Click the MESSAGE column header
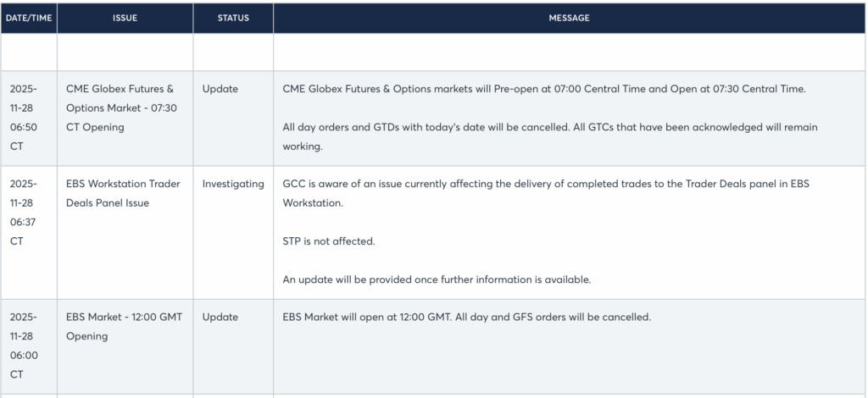 [x=569, y=18]
